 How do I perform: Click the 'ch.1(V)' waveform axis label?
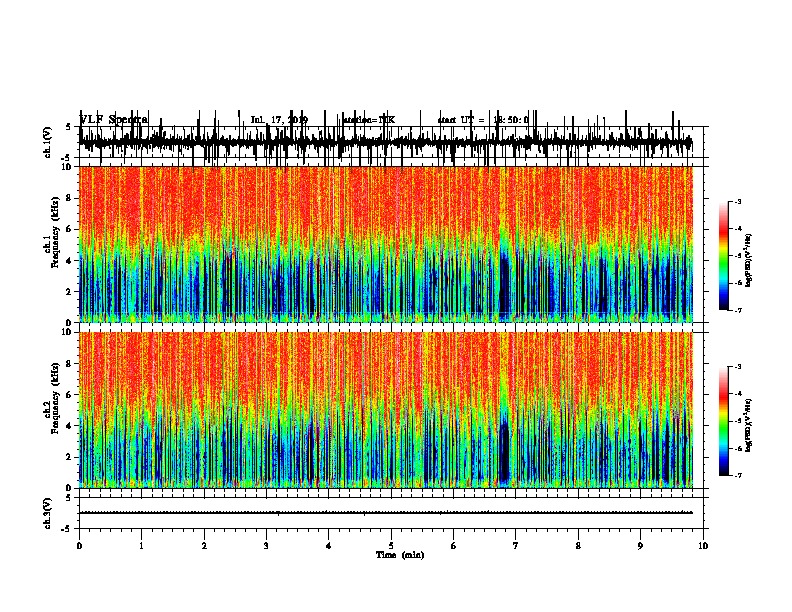(x=47, y=142)
